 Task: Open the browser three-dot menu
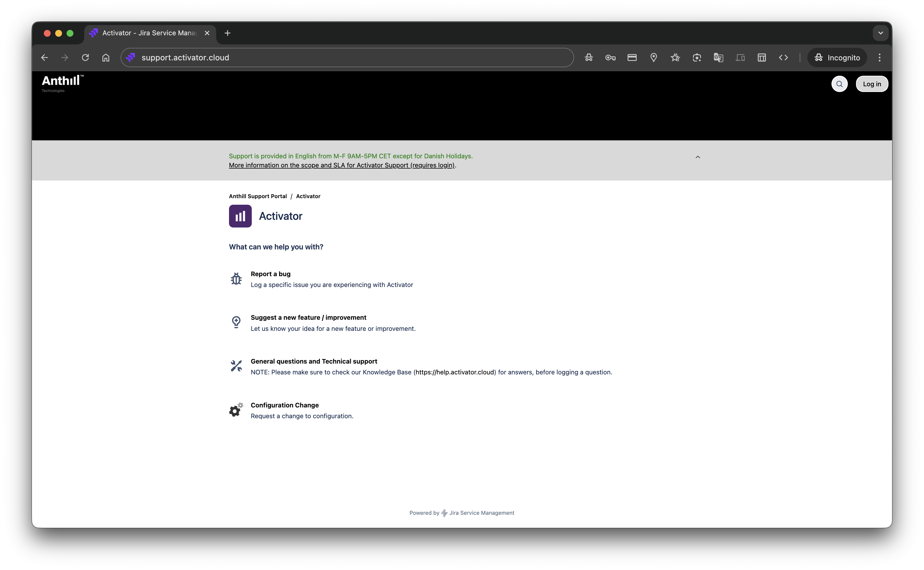pyautogui.click(x=880, y=58)
